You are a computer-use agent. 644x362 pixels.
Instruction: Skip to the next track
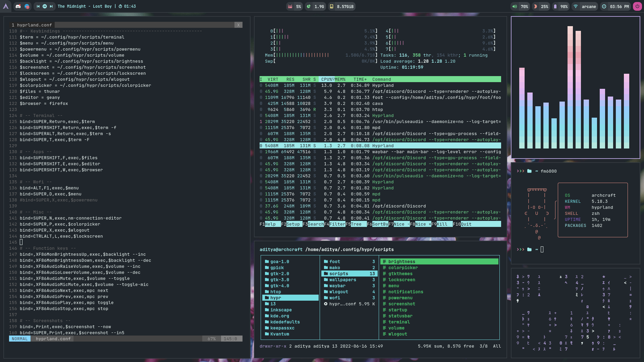pos(51,6)
